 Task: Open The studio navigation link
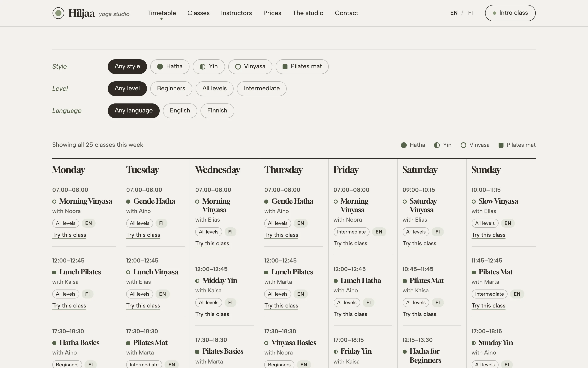pos(308,13)
